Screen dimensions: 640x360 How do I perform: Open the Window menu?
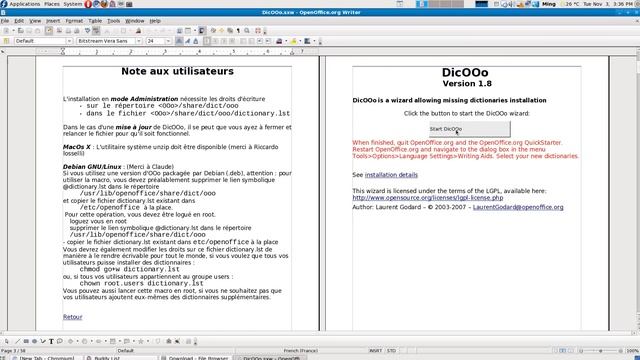coord(135,21)
